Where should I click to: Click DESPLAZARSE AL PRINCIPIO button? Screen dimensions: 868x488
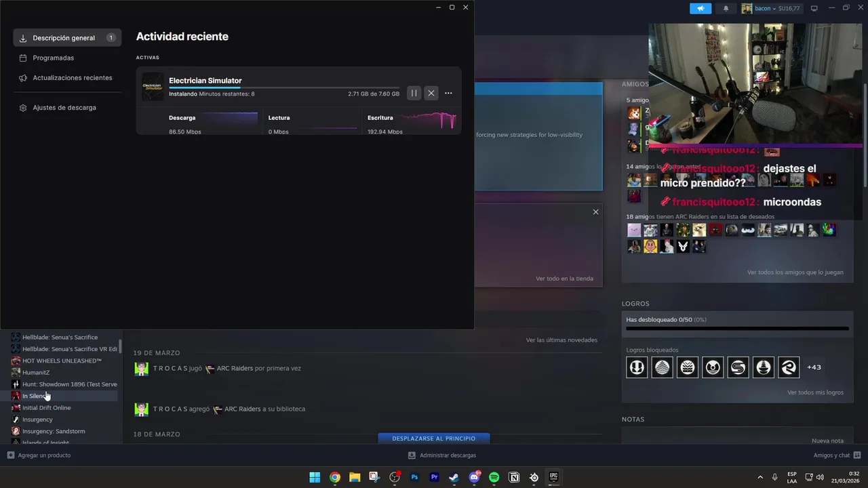(434, 439)
